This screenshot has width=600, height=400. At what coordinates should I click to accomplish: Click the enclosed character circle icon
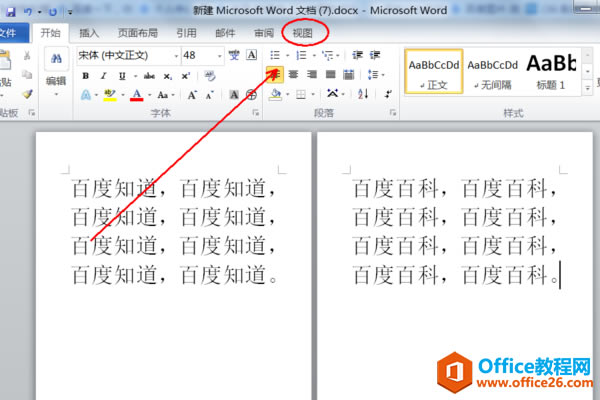coord(251,95)
